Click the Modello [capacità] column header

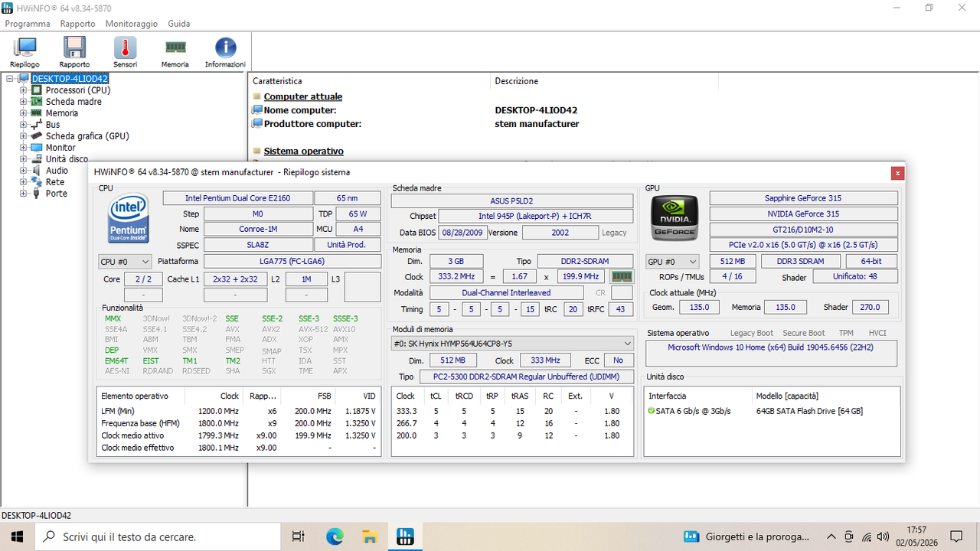coord(827,396)
